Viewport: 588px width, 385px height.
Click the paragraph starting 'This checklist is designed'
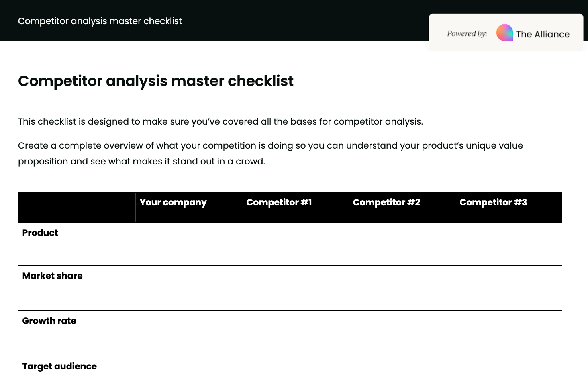[x=220, y=121]
